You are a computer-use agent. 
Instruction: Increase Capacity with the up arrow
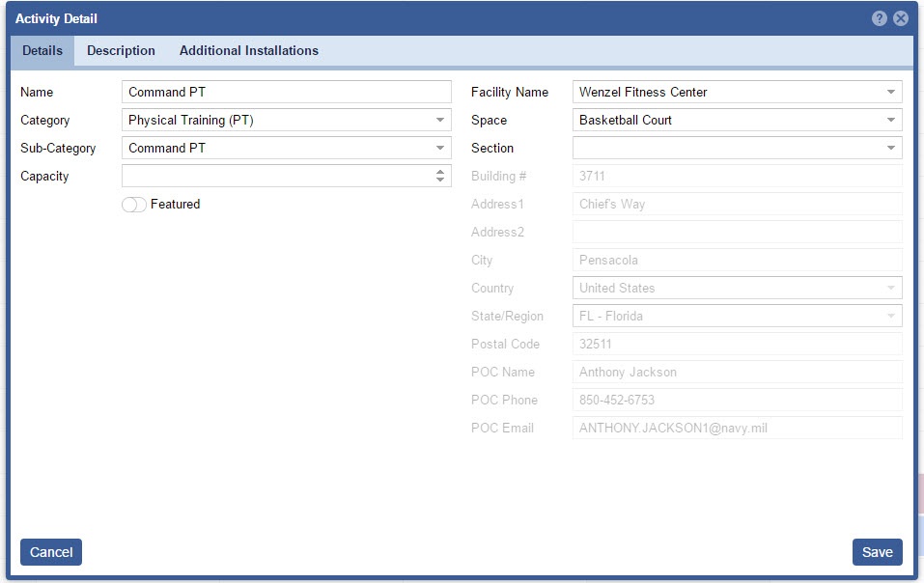point(440,172)
